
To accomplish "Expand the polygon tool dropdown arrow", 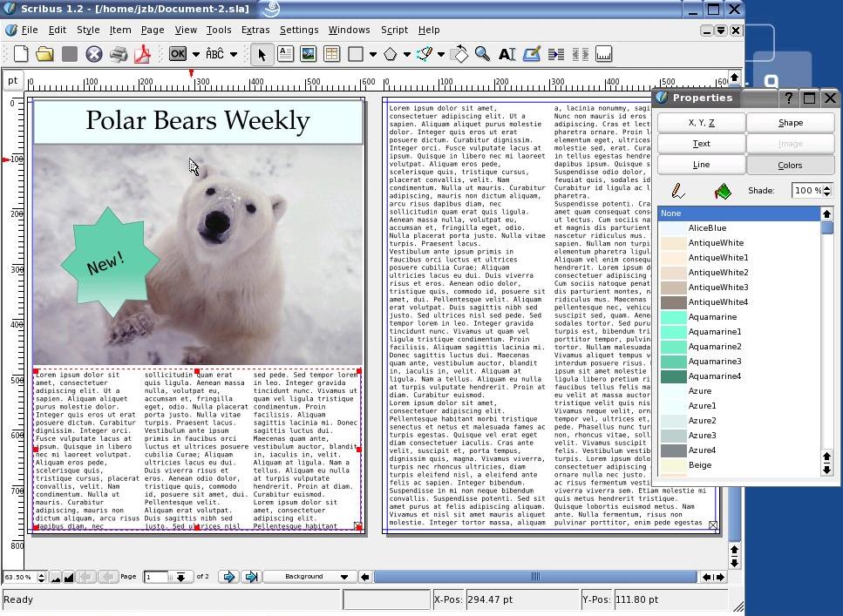I will coord(407,54).
